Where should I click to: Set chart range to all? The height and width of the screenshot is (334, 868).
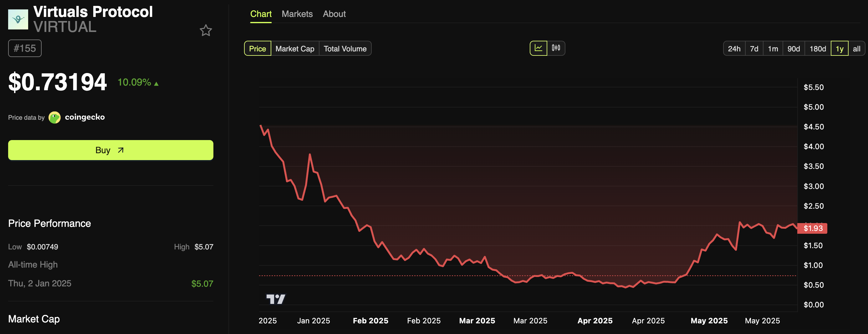(x=856, y=49)
